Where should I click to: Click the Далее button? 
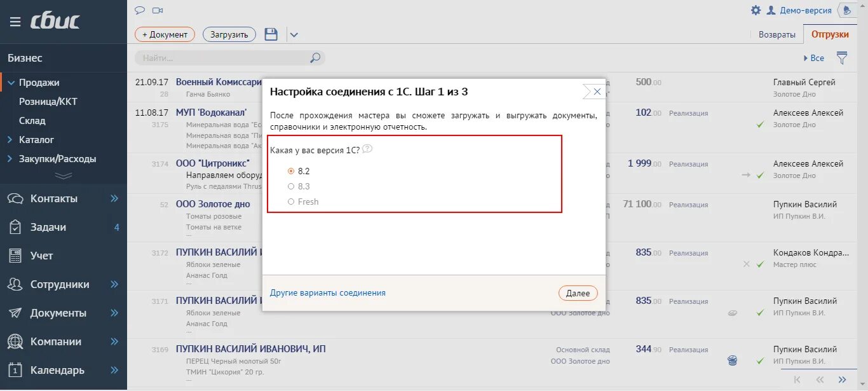tap(578, 293)
